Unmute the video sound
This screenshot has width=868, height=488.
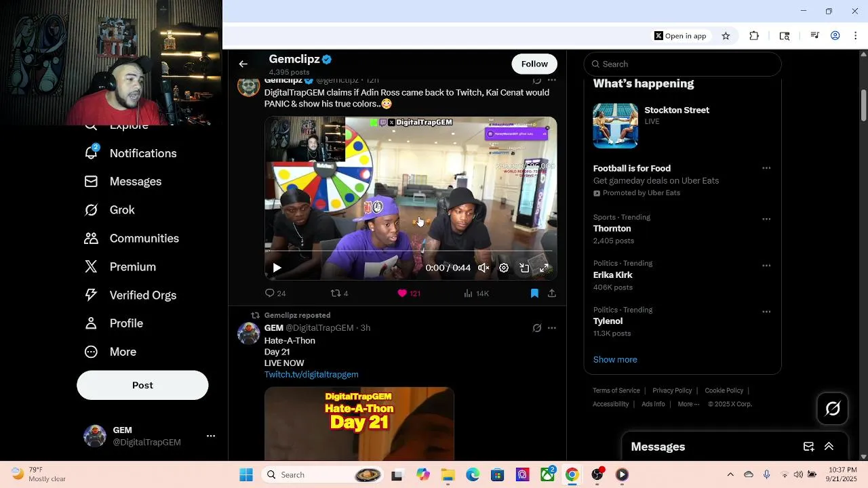coord(484,268)
